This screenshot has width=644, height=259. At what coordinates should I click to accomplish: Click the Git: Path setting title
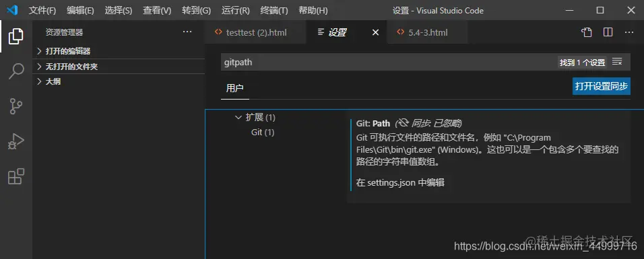(x=373, y=123)
